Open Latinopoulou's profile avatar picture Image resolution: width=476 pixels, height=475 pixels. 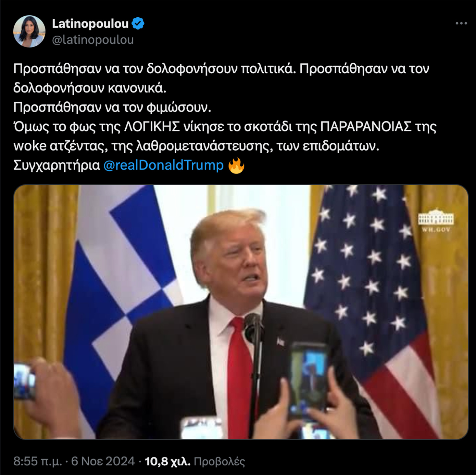pos(29,31)
